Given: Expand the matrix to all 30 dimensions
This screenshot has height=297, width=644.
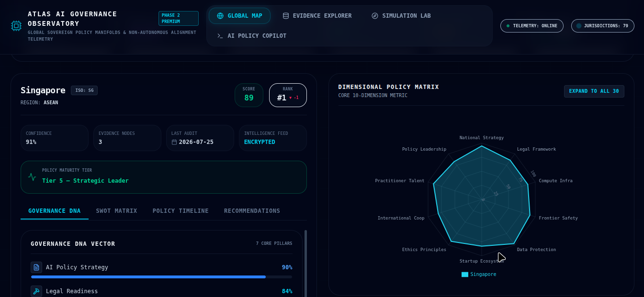Looking at the screenshot, I should pos(594,91).
